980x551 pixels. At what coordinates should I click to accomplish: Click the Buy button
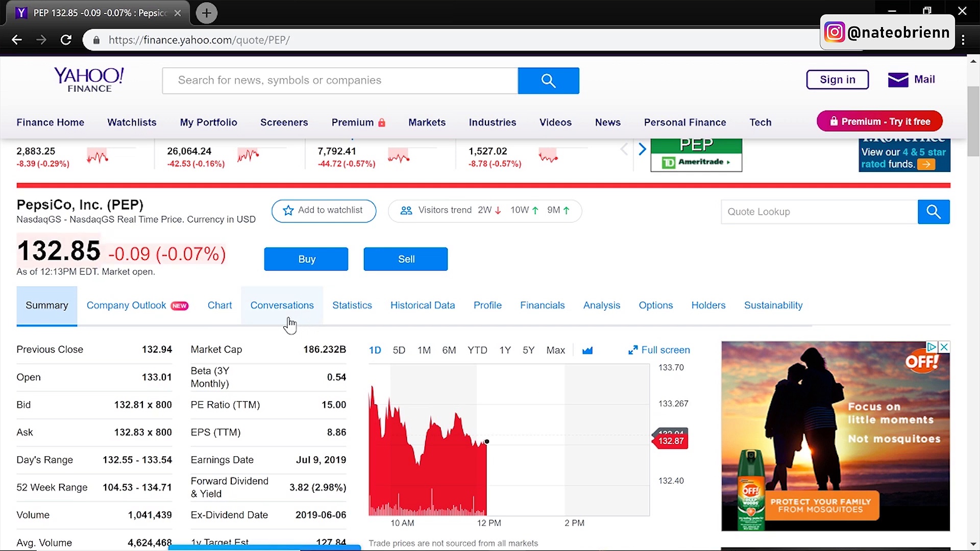306,259
